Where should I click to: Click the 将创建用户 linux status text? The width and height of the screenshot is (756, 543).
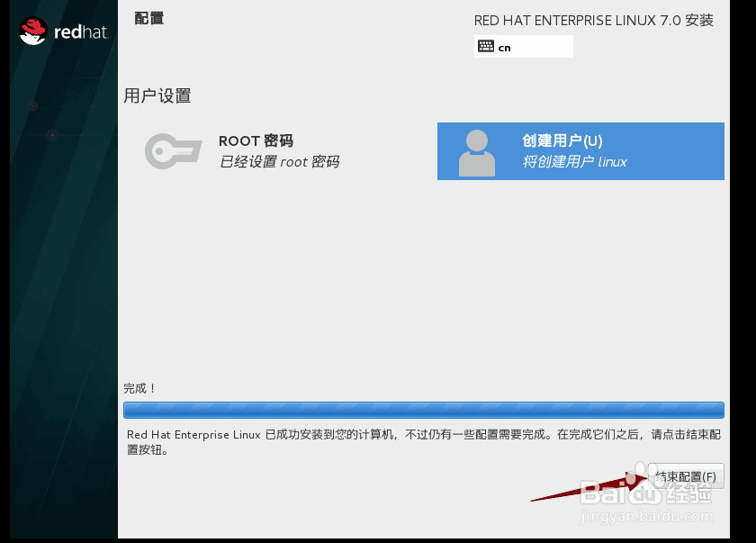point(574,161)
